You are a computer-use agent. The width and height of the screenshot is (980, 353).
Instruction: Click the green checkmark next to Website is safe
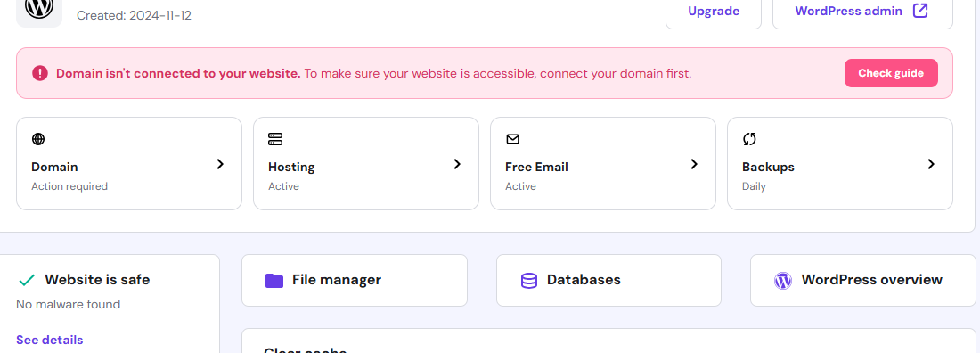pos(26,280)
